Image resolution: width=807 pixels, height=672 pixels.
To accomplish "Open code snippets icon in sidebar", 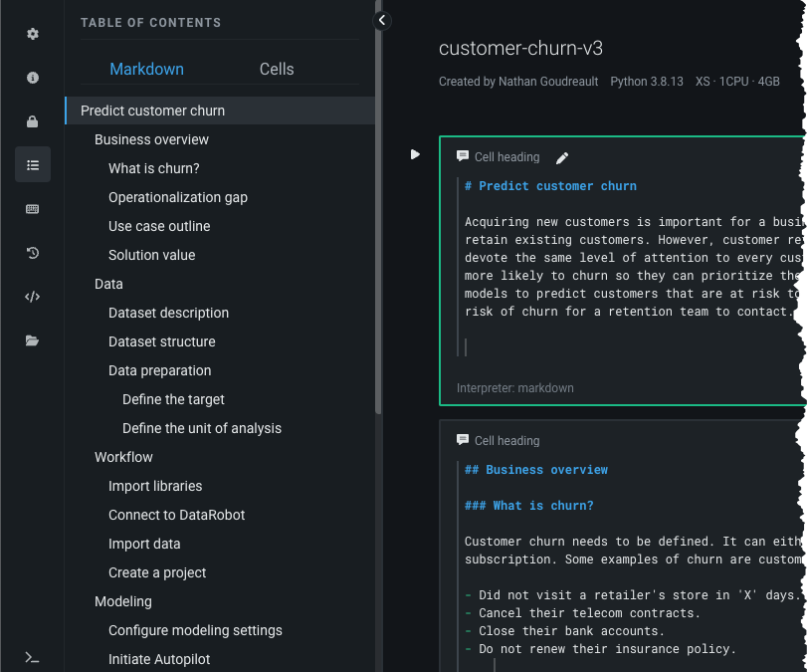I will tap(33, 297).
